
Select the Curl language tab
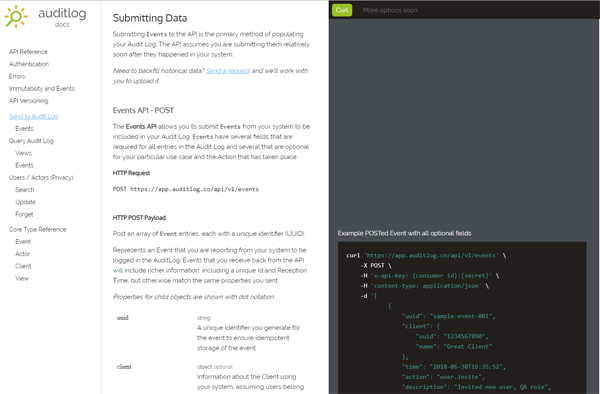[342, 10]
